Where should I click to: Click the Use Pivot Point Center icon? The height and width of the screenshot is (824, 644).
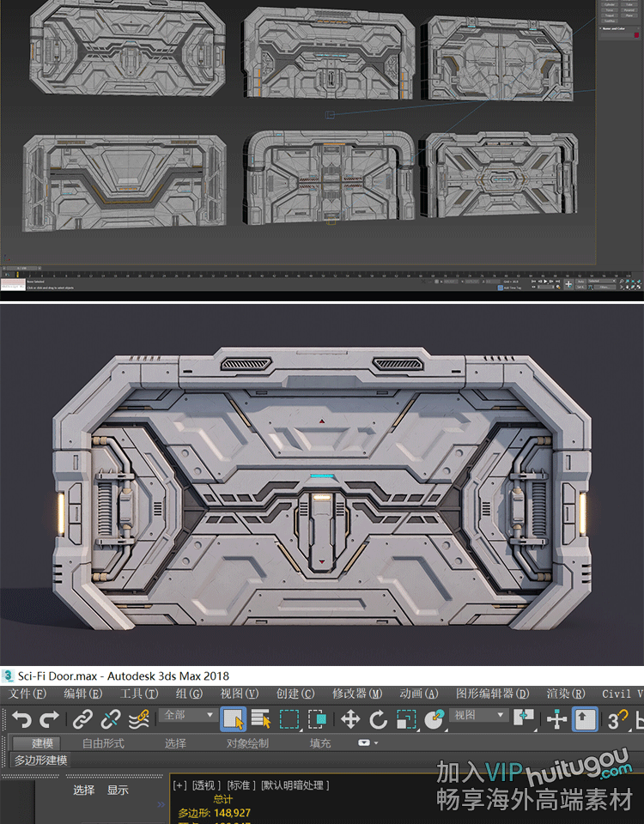524,718
